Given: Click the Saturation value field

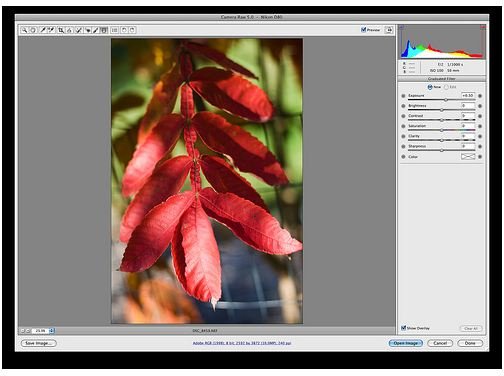Looking at the screenshot, I should [468, 126].
